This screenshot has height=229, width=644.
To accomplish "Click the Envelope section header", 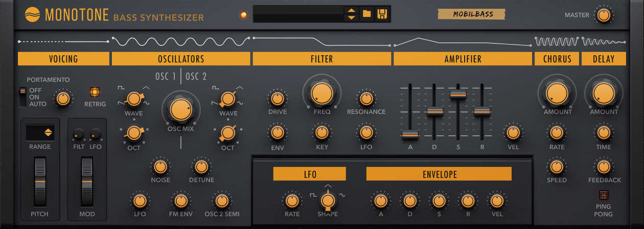I will pyautogui.click(x=439, y=174).
